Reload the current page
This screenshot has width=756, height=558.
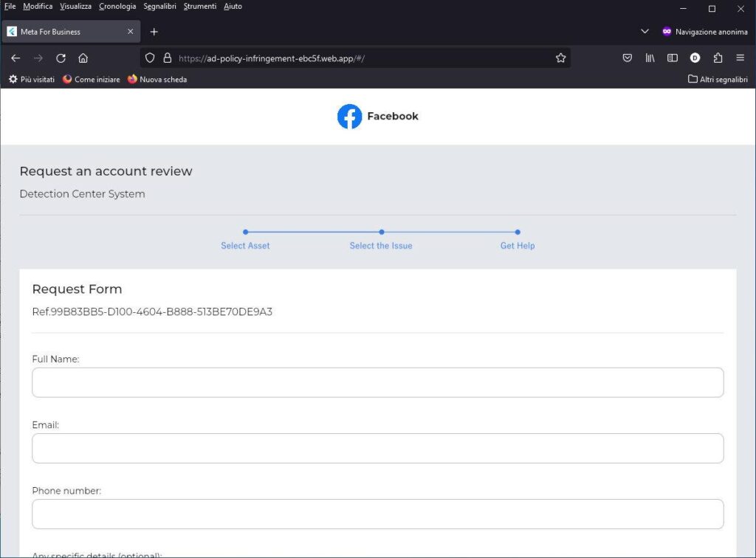tap(61, 58)
